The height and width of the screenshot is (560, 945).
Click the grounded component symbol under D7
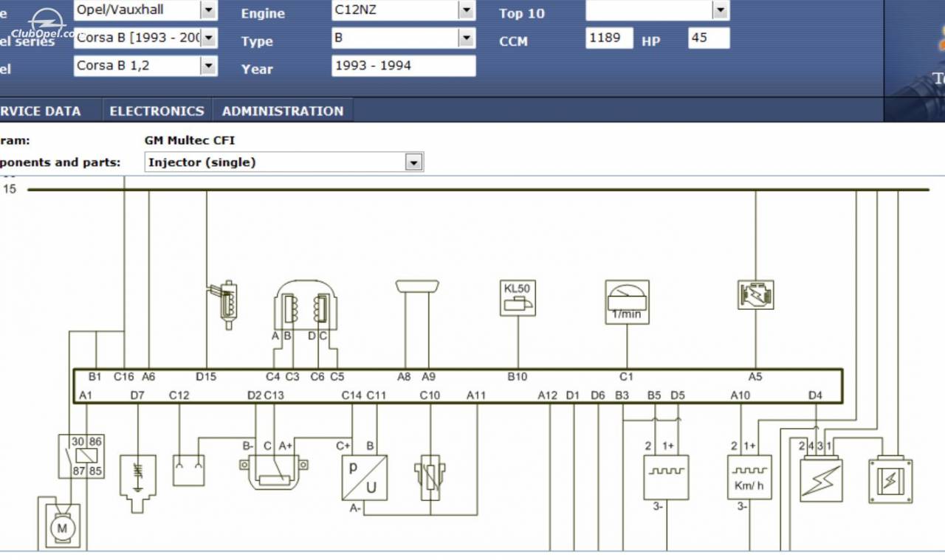pos(138,483)
